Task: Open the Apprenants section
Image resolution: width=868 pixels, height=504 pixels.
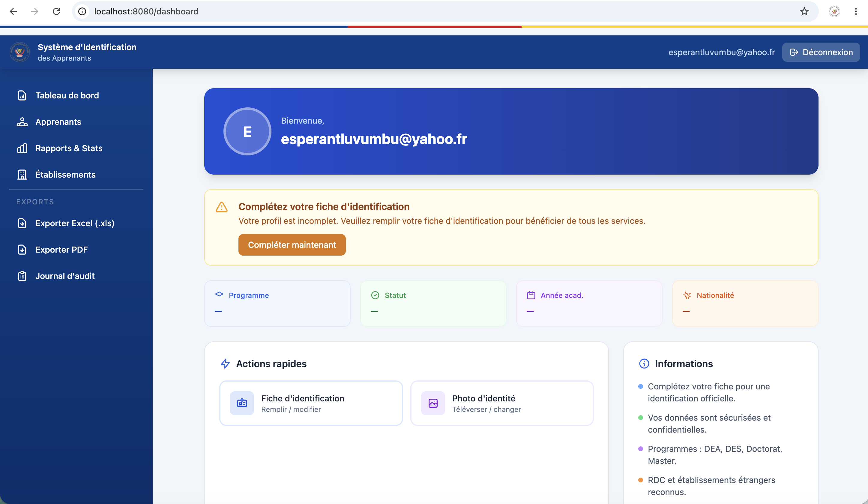Action: 76,121
